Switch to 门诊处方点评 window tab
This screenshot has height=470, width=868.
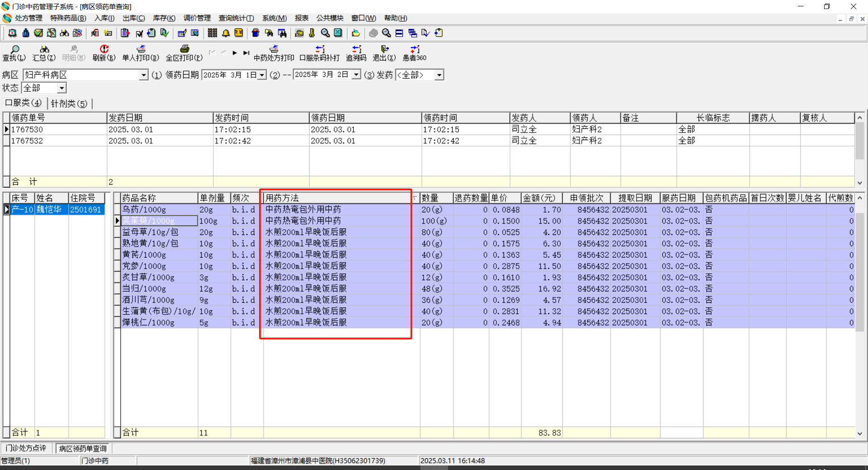[x=26, y=448]
